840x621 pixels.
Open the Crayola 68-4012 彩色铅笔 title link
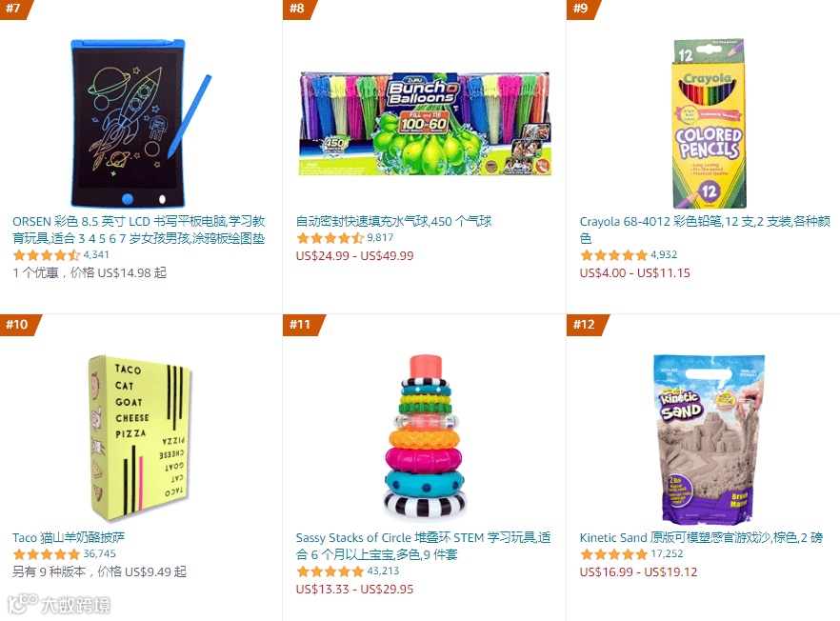[x=705, y=230]
